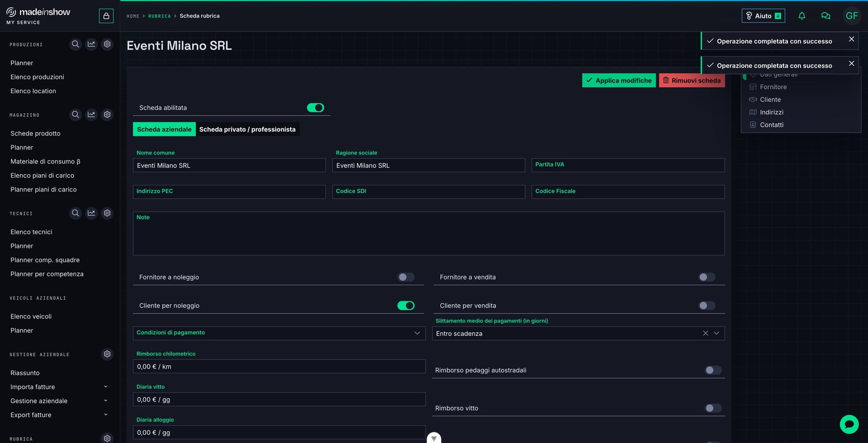This screenshot has height=443, width=868.
Task: Open the notifications bell
Action: (802, 16)
